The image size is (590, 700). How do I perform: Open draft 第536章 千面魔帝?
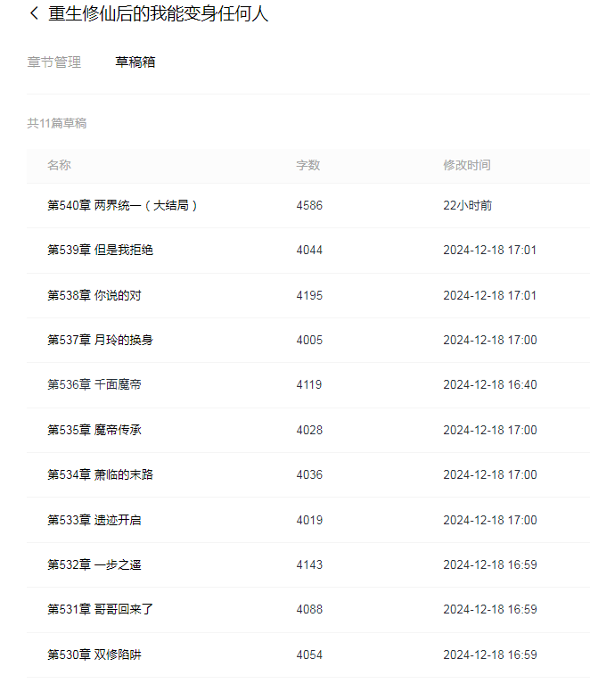click(x=94, y=385)
